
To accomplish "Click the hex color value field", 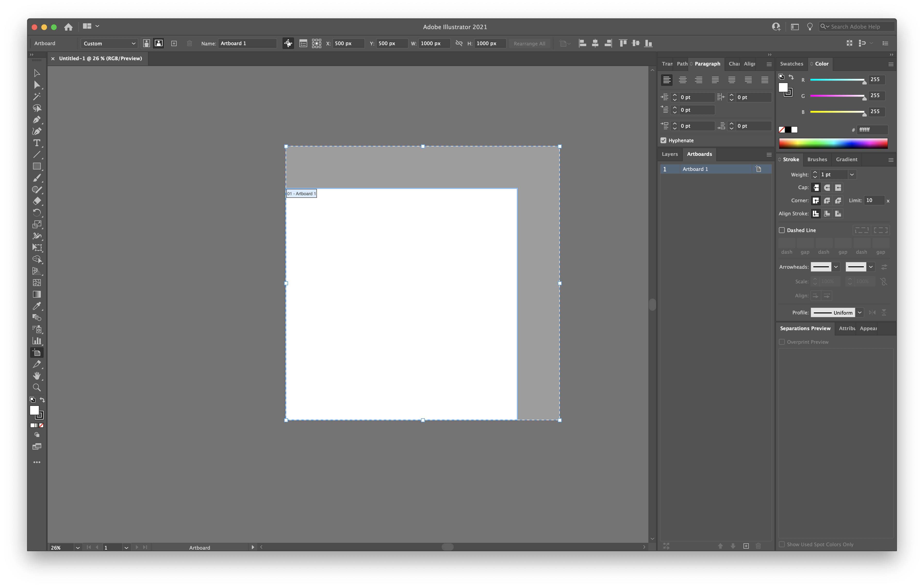I will pos(872,130).
